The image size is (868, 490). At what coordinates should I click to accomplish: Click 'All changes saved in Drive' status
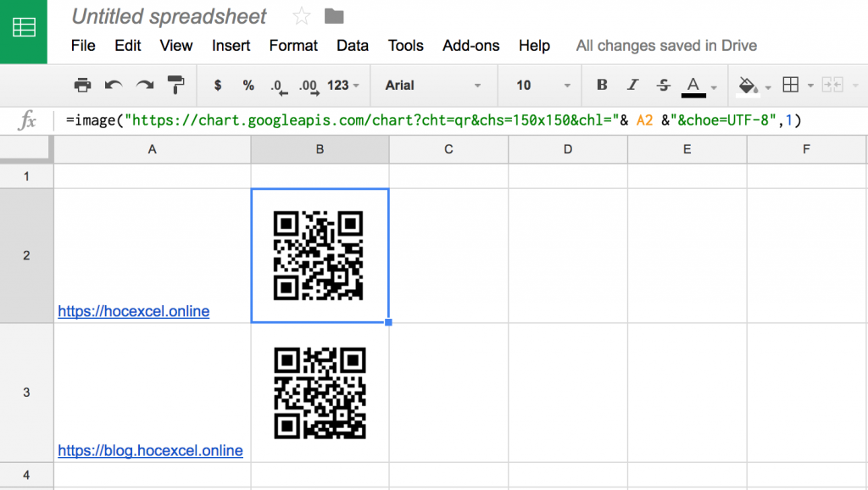[x=666, y=46]
